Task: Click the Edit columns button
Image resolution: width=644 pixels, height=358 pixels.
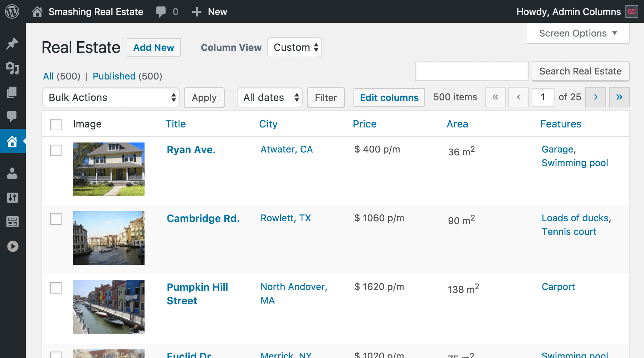Action: (x=389, y=97)
